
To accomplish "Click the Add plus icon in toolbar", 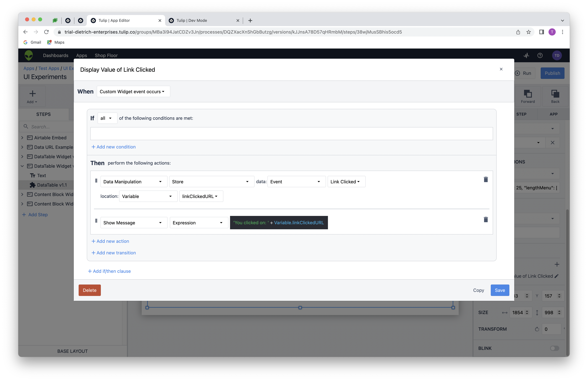I will [x=32, y=94].
